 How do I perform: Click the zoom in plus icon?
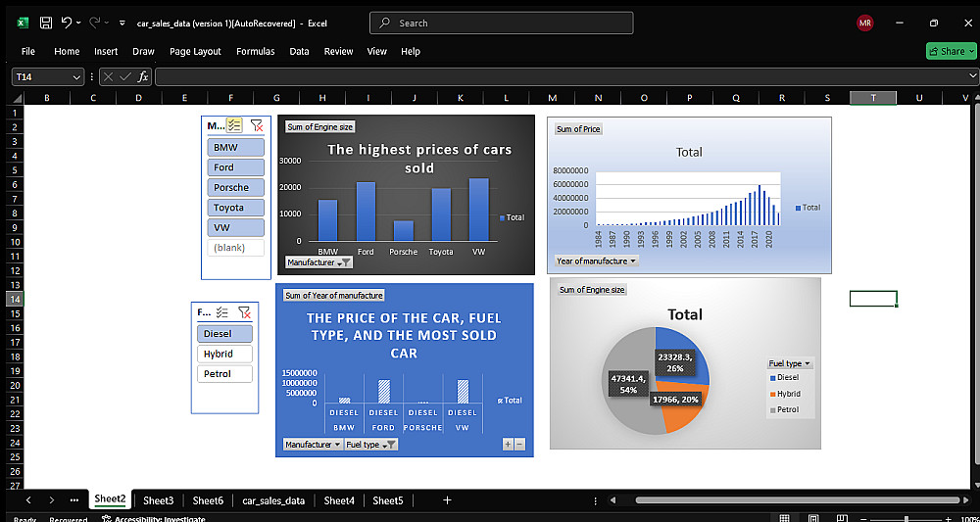[x=948, y=519]
